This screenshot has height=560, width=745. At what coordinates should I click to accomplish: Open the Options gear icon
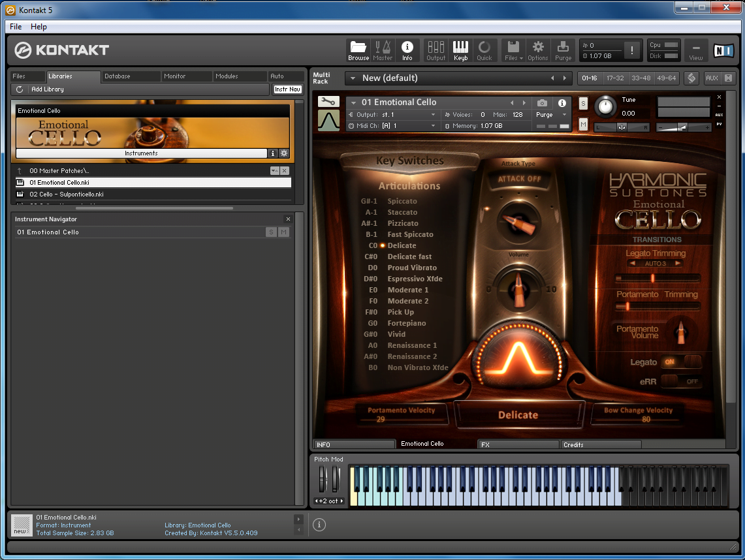coord(538,51)
